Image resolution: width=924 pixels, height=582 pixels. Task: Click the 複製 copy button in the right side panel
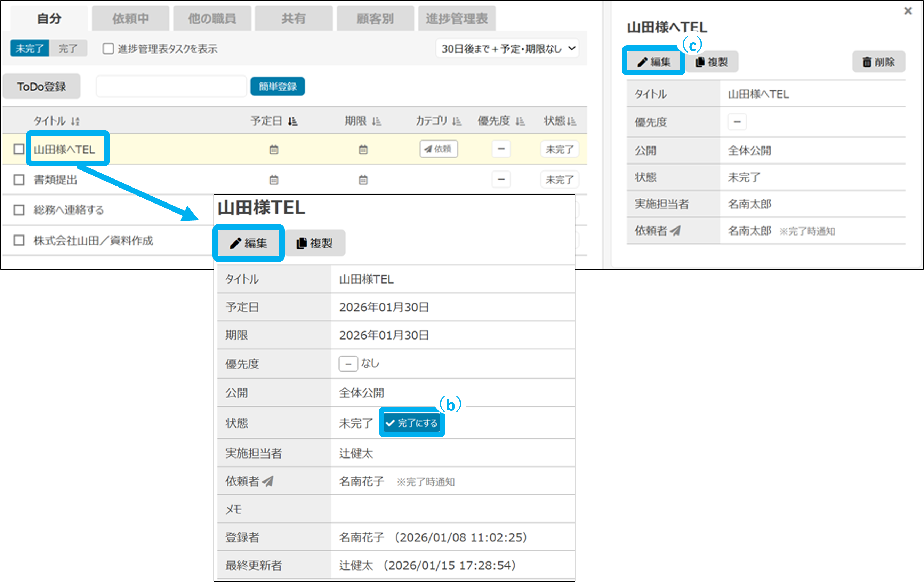(712, 62)
